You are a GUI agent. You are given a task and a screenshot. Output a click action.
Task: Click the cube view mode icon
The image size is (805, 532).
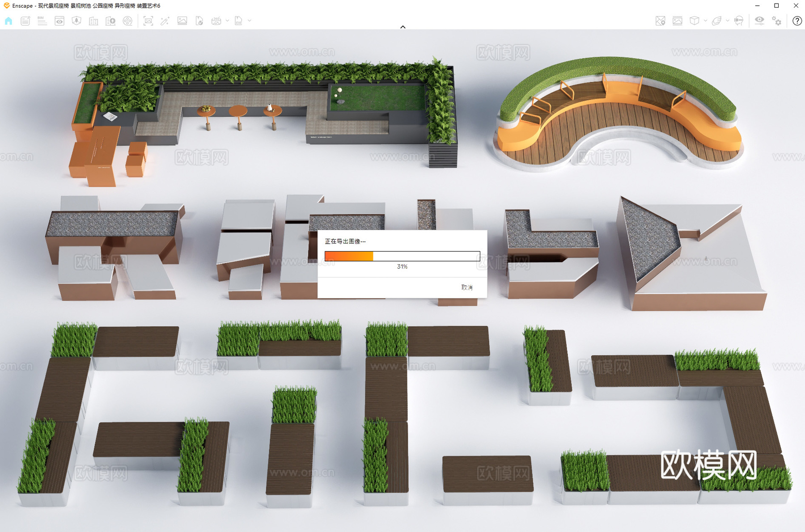click(694, 21)
